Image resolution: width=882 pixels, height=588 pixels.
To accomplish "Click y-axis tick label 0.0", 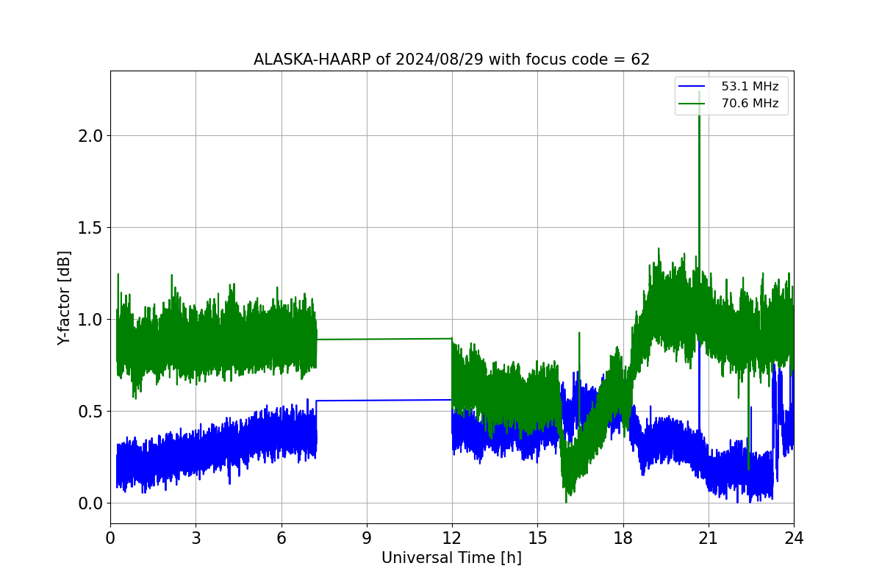I will tap(90, 503).
